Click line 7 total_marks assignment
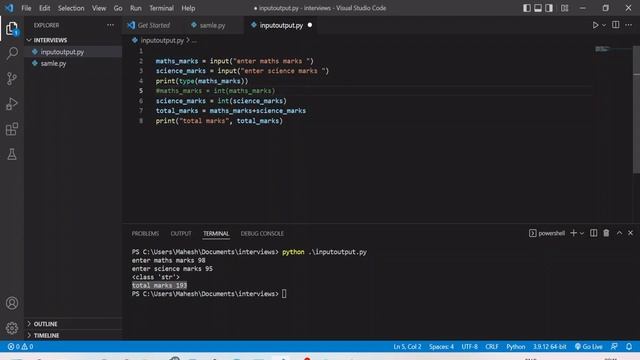 (231, 111)
